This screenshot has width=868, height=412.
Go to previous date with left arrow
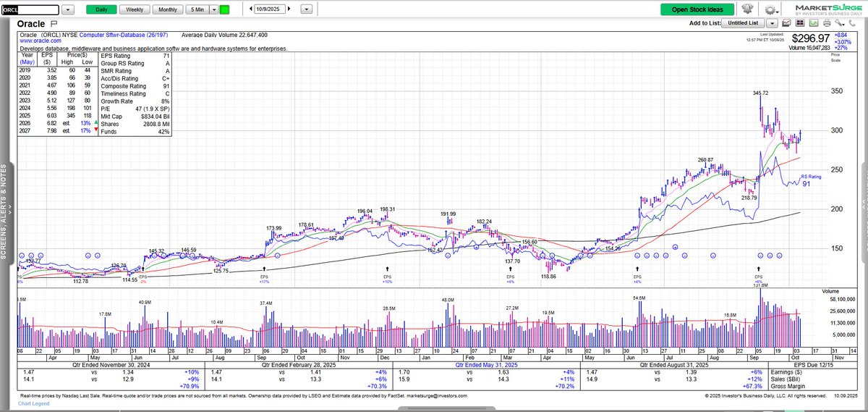tap(250, 9)
